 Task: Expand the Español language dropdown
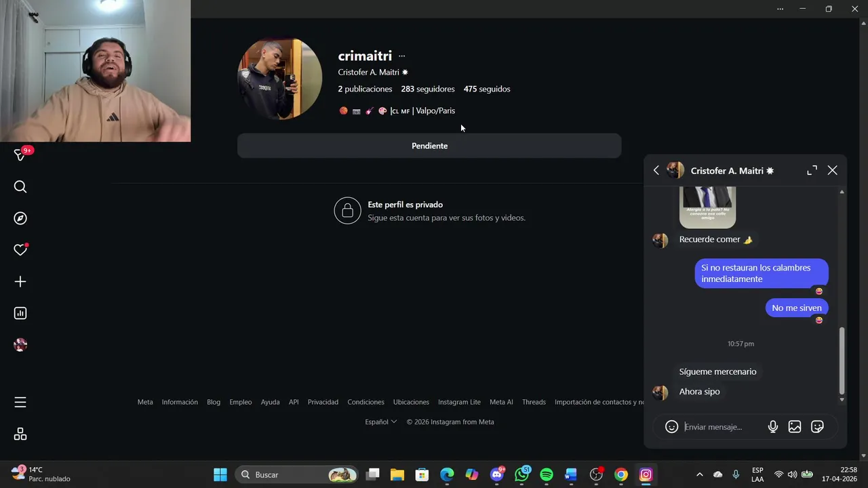coord(380,422)
